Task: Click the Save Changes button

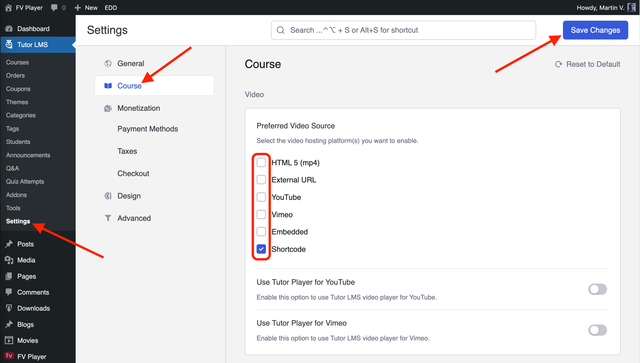Action: click(x=595, y=30)
